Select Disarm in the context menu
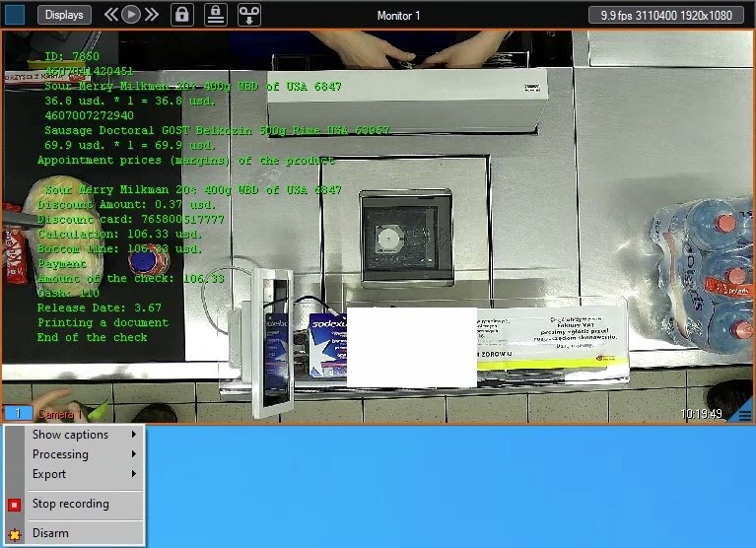Viewport: 756px width, 548px height. (x=50, y=533)
